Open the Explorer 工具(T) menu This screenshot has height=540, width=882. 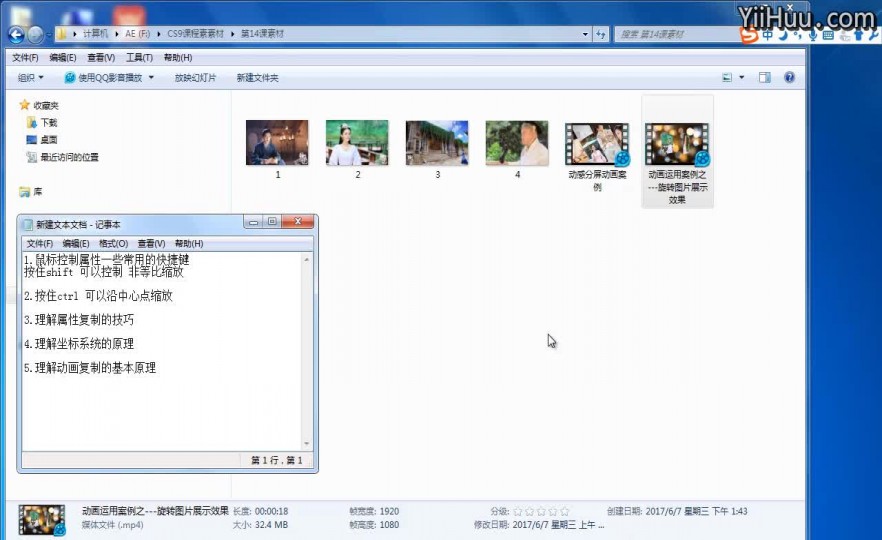click(139, 57)
